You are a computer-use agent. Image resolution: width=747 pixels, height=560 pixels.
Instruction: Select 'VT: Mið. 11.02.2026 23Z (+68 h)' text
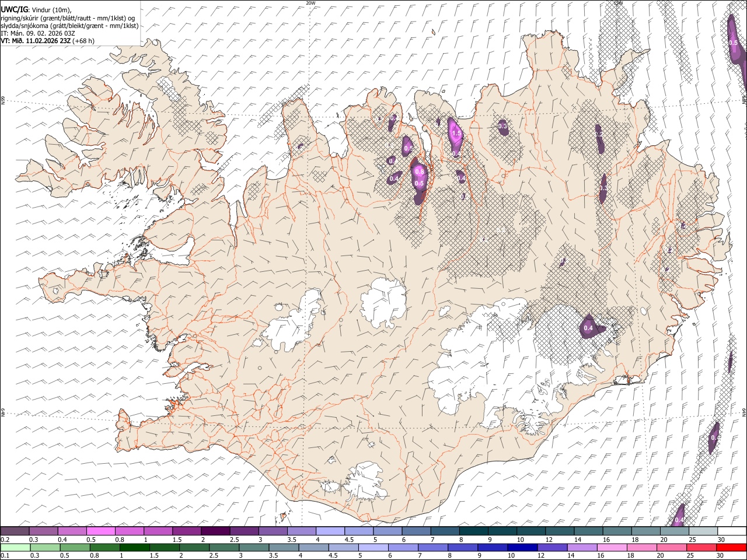[x=47, y=41]
